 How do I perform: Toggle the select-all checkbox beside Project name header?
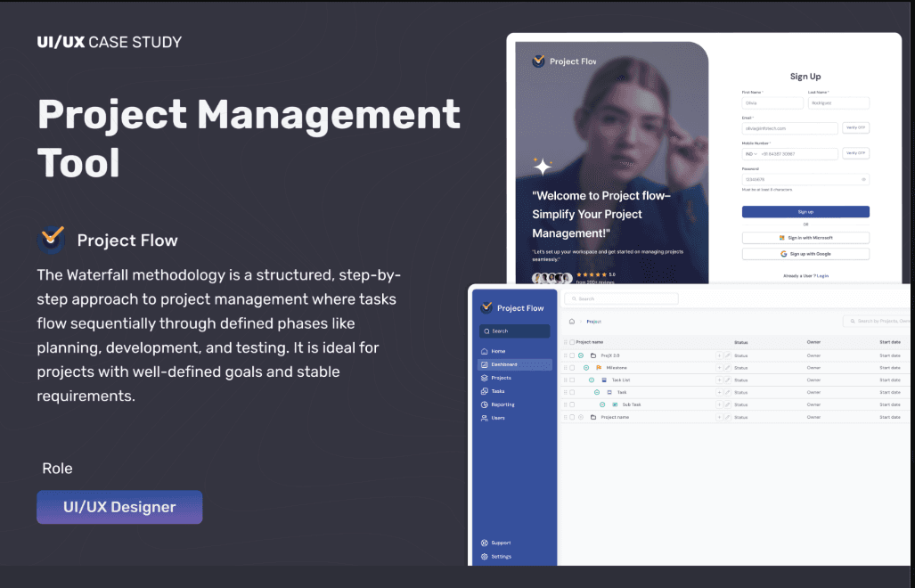pos(571,342)
